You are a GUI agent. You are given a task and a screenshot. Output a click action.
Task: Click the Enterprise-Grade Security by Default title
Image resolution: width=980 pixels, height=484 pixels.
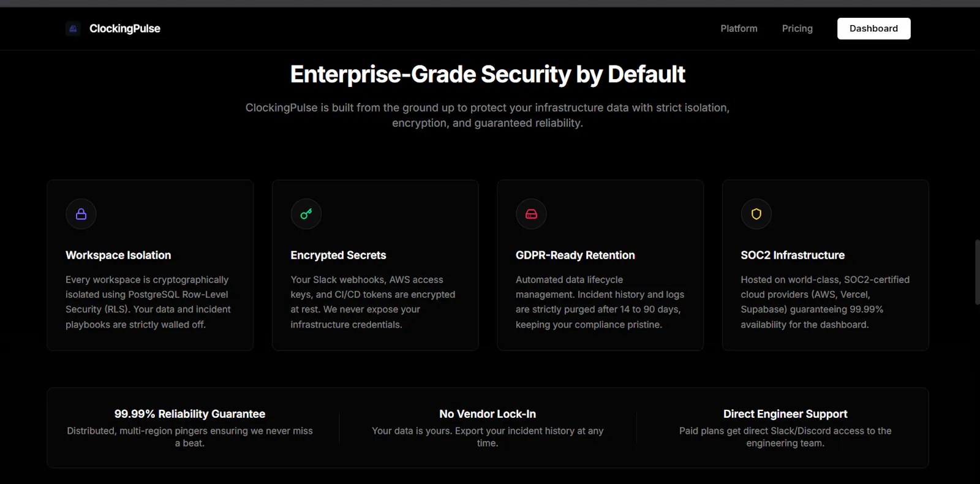pyautogui.click(x=488, y=75)
